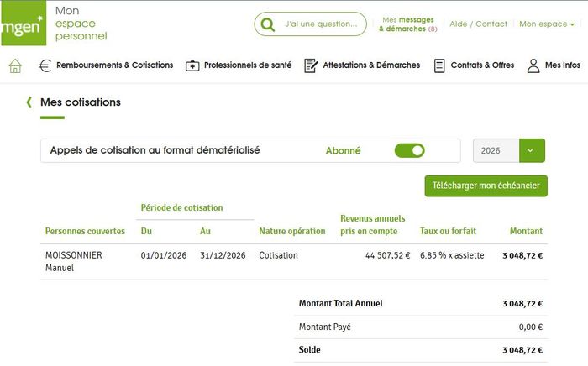This screenshot has width=588, height=366.
Task: Go back using the green chevron
Action: [29, 102]
